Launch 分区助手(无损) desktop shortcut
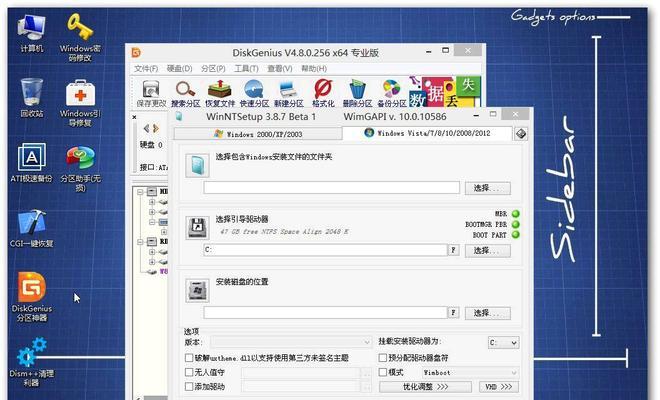 coord(80,168)
